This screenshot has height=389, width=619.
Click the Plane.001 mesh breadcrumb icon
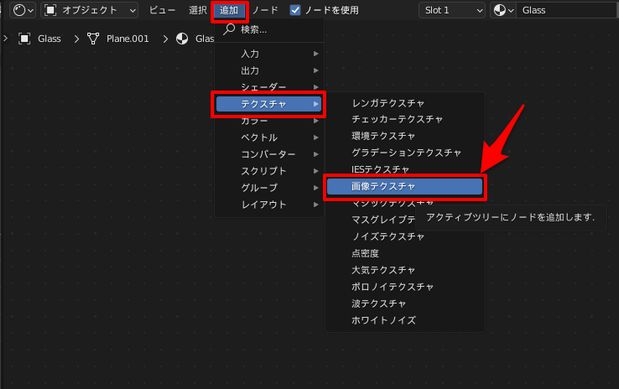(x=93, y=39)
